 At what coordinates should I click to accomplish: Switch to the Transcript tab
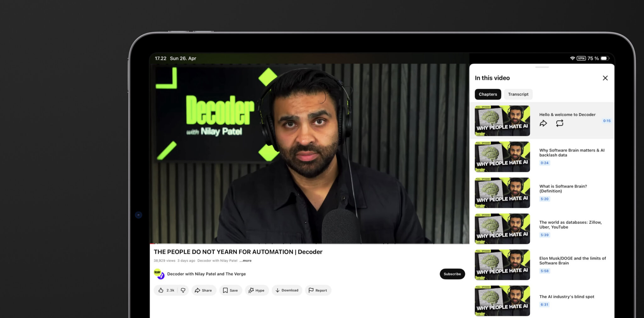click(518, 94)
